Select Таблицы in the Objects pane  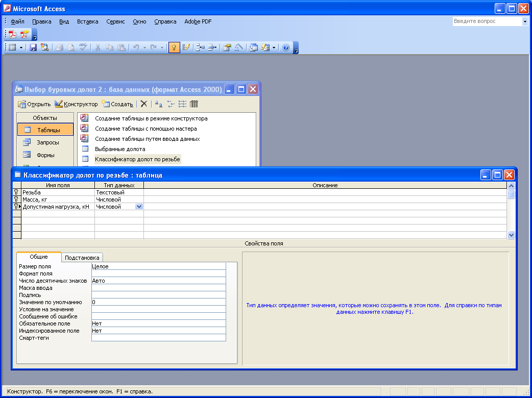point(45,130)
